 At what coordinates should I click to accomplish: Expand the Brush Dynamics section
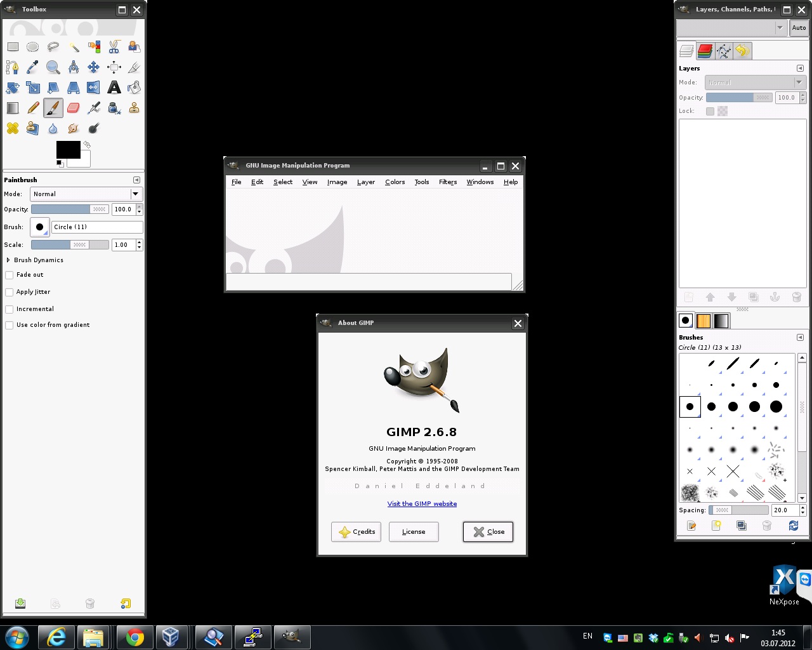pyautogui.click(x=8, y=260)
